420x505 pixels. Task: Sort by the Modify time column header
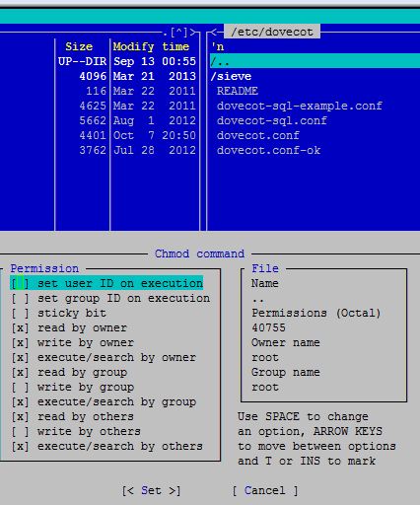click(151, 46)
